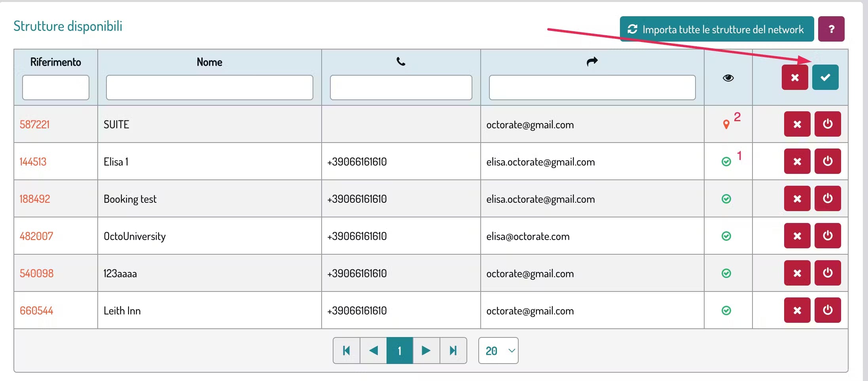Toggle the power button for Elisa 1
Image resolution: width=868 pixels, height=381 pixels.
point(828,161)
